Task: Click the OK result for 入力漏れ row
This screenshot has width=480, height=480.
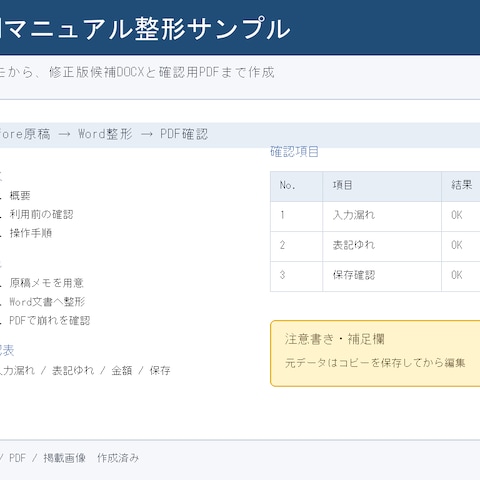Action: pos(457,215)
